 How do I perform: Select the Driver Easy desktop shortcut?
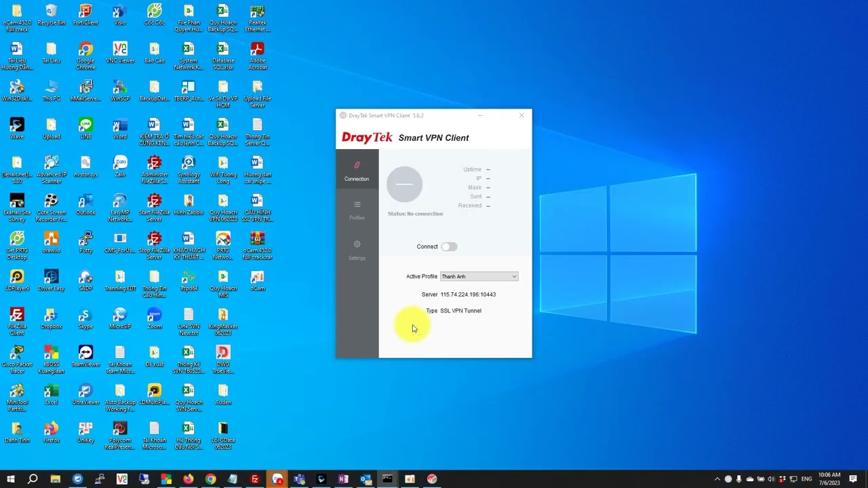point(52,281)
